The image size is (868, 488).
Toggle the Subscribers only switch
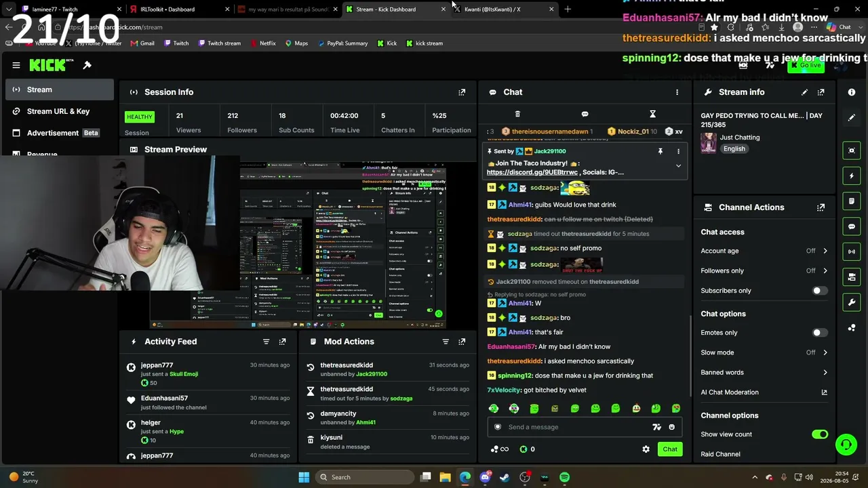[820, 291]
